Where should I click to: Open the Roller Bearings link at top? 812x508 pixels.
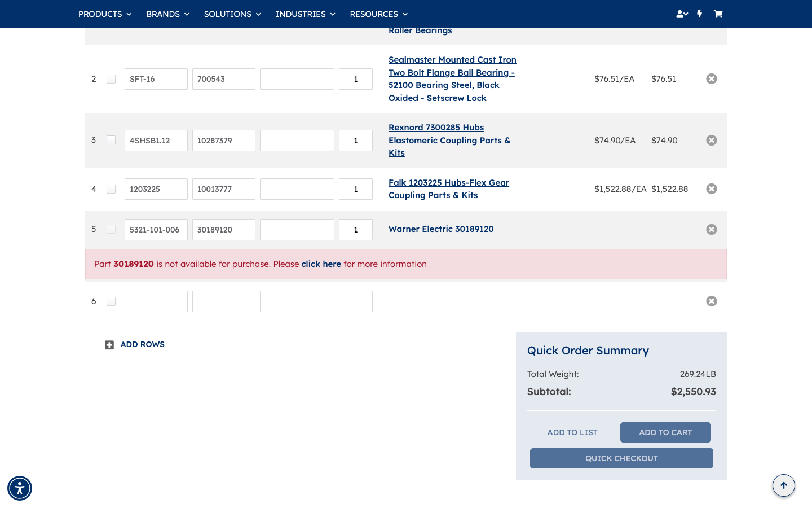[x=420, y=31]
